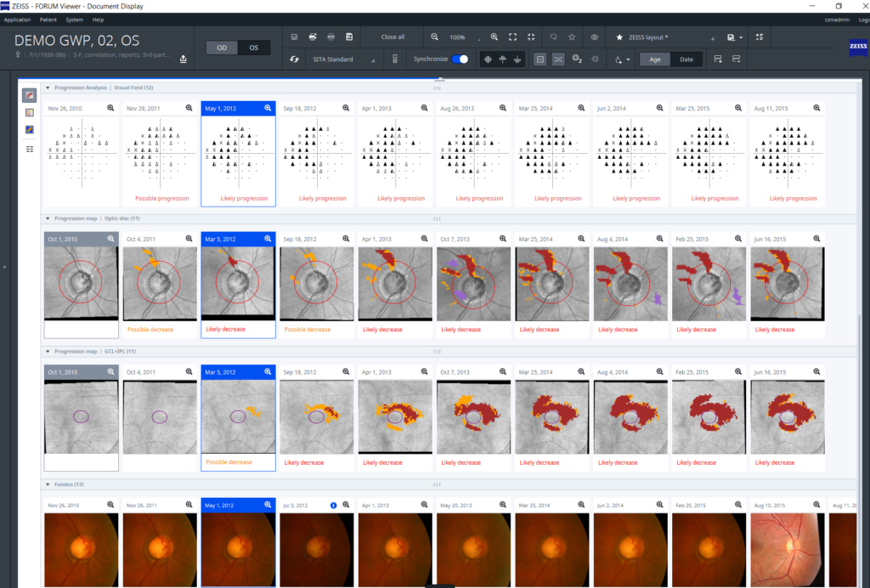Screen dimensions: 870x588
Task: Open the System menu
Action: [75, 19]
